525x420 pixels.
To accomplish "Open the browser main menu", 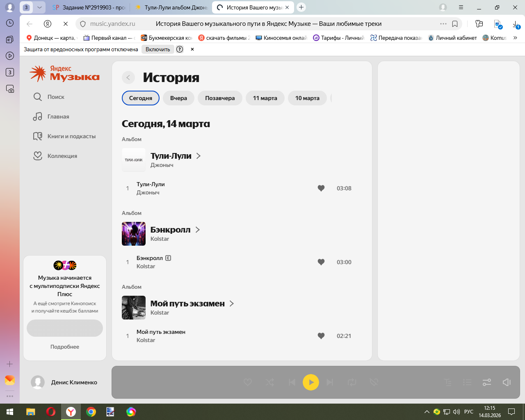I will pyautogui.click(x=461, y=7).
